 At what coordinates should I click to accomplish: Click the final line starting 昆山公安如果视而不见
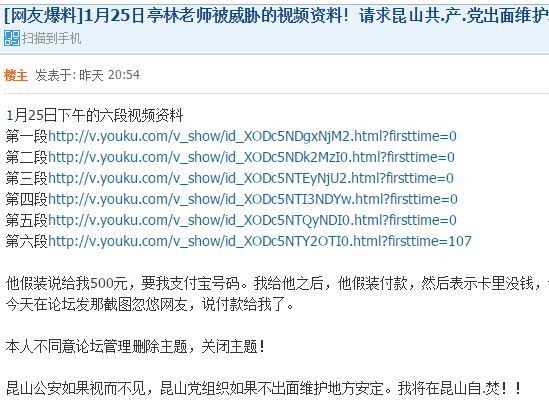point(263,388)
